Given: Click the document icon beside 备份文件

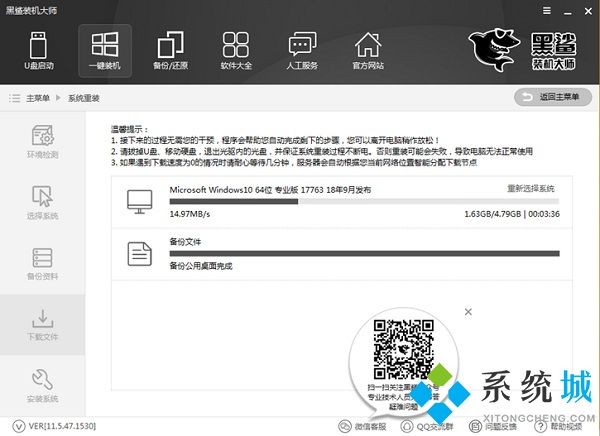Looking at the screenshot, I should (139, 254).
